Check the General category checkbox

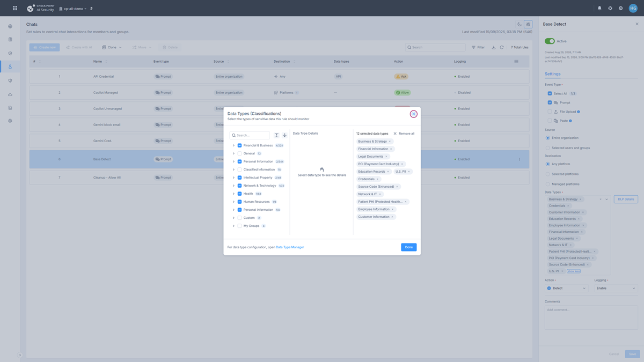pos(239,153)
